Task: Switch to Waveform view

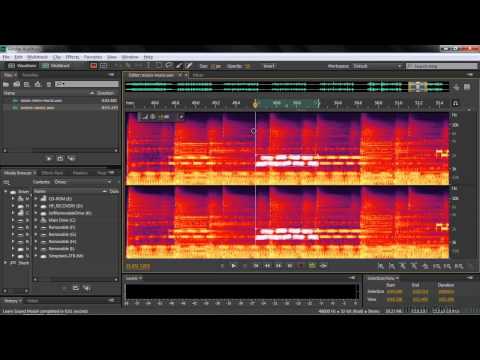Action: [x=22, y=66]
